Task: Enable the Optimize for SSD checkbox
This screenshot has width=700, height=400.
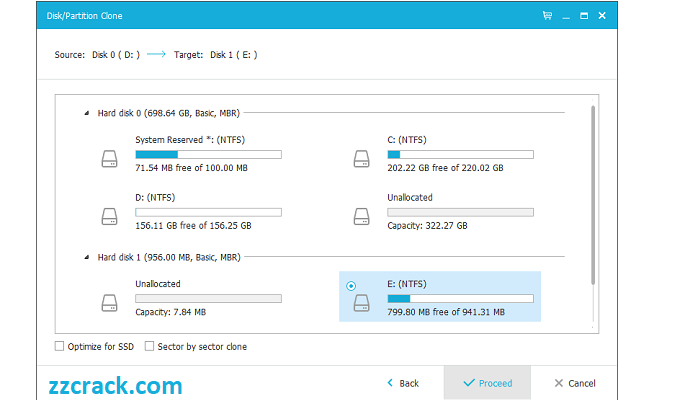Action: pyautogui.click(x=59, y=346)
